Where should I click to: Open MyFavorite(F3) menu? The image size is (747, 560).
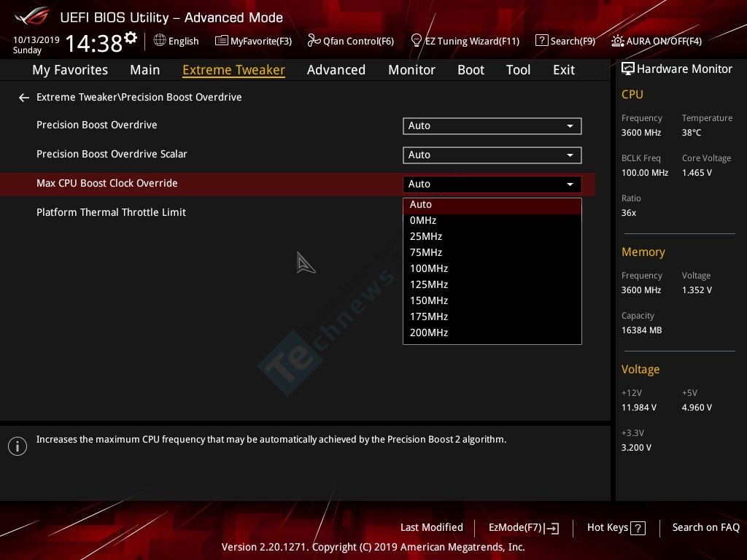tap(261, 42)
